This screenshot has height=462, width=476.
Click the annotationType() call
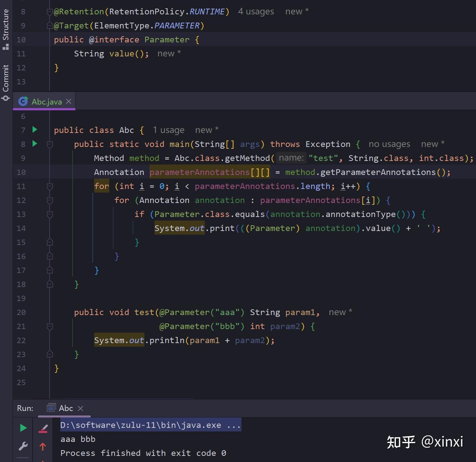point(360,214)
